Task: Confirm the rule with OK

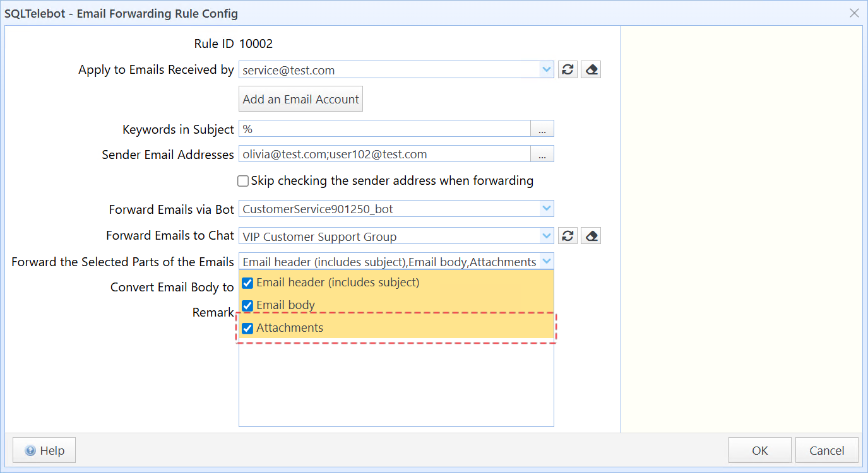Action: [759, 450]
